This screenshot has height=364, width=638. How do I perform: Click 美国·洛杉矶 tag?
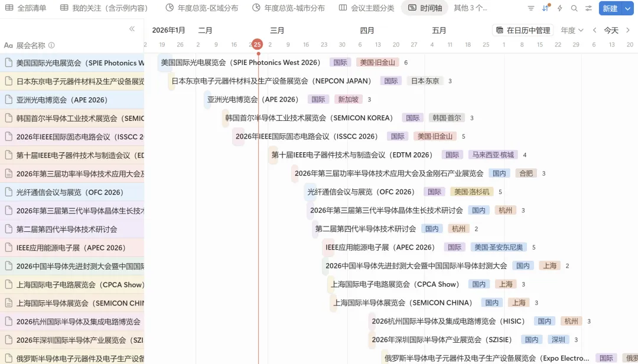[471, 192]
